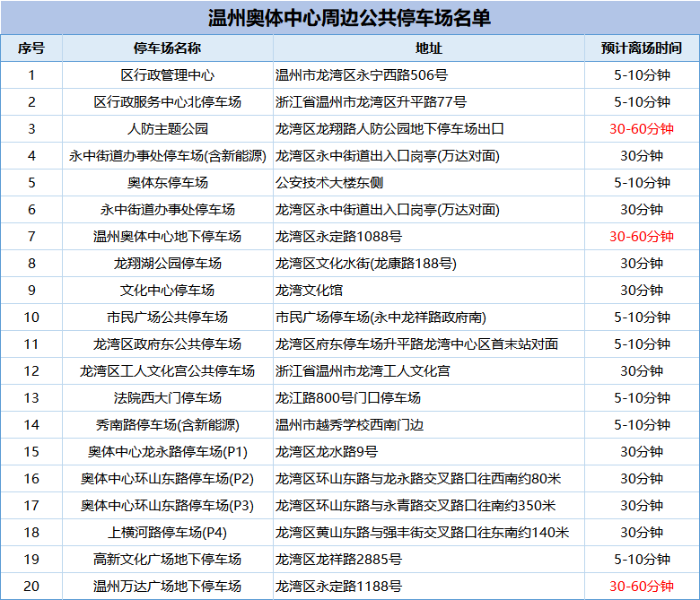Image resolution: width=700 pixels, height=600 pixels.
Task: Click the 地址 column header
Action: click(429, 48)
